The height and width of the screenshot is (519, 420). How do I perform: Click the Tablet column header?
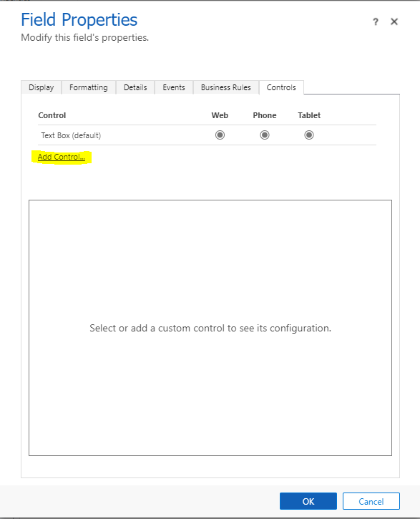(x=309, y=115)
